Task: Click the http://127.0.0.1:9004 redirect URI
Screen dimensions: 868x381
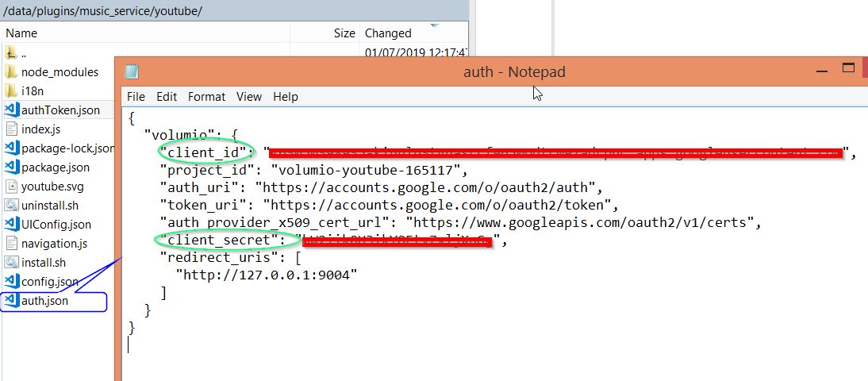Action: click(267, 275)
